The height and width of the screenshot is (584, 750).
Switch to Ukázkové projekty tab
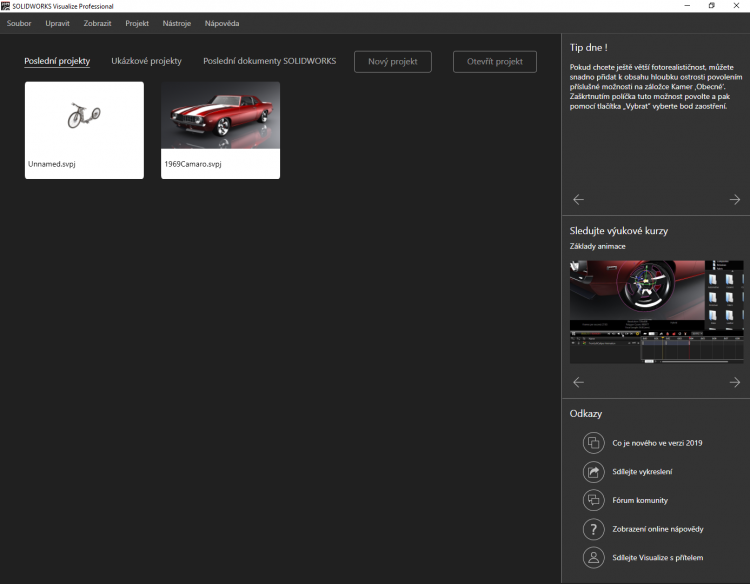146,61
